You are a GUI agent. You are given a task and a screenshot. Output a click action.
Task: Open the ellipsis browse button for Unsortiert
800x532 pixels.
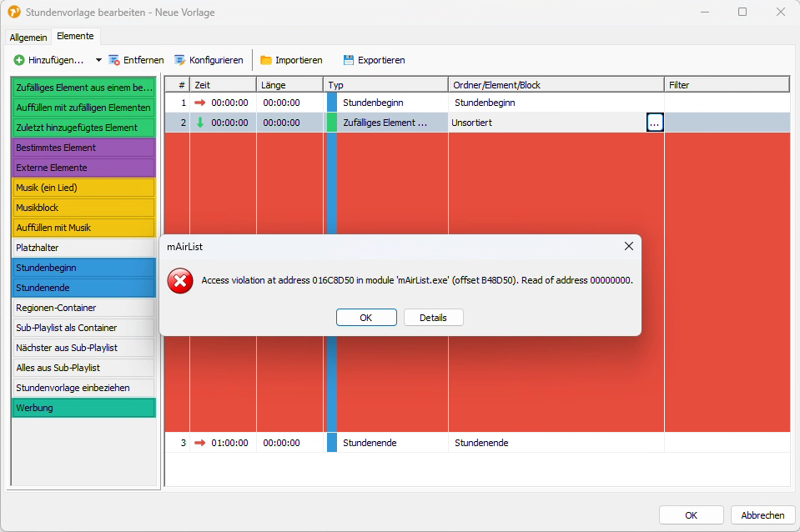(x=655, y=123)
